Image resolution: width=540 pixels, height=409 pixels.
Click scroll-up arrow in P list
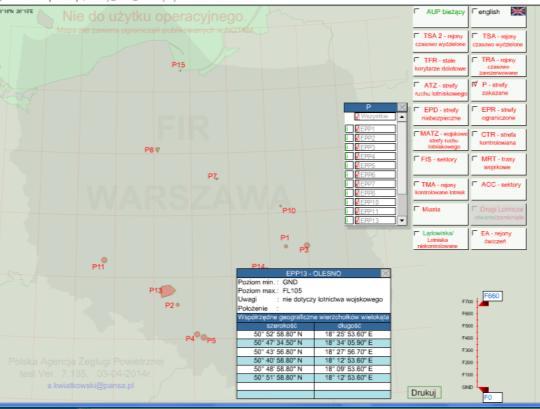pyautogui.click(x=402, y=117)
